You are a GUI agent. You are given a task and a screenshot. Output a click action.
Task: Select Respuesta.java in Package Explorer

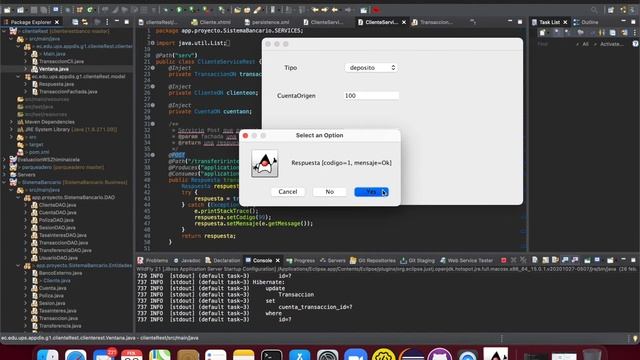(x=56, y=84)
